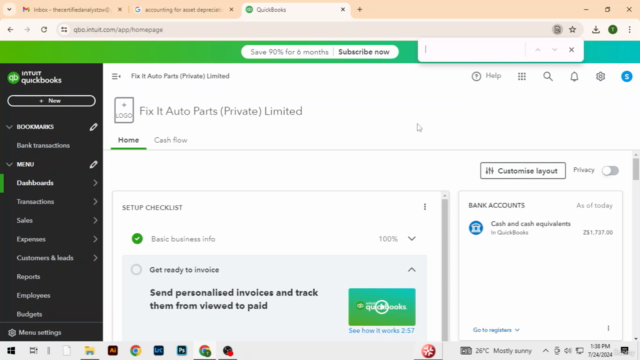Open Reports in the sidebar
Viewport: 640px width, 360px height.
tap(28, 277)
